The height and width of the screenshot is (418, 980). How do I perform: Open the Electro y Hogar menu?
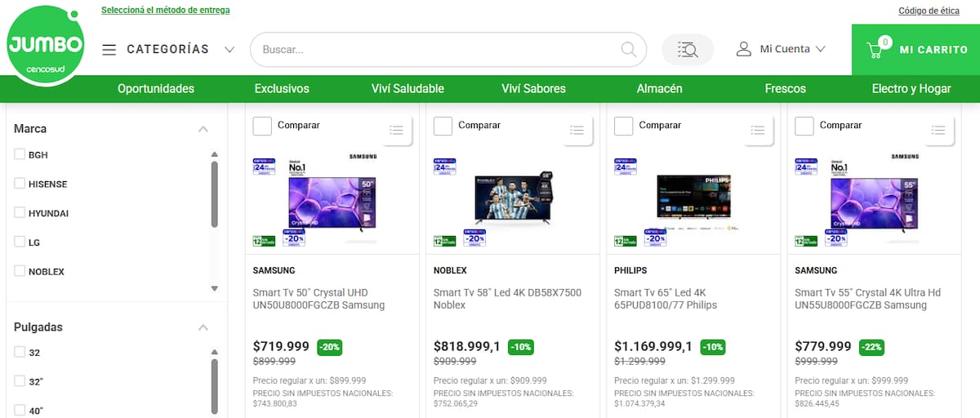(911, 88)
